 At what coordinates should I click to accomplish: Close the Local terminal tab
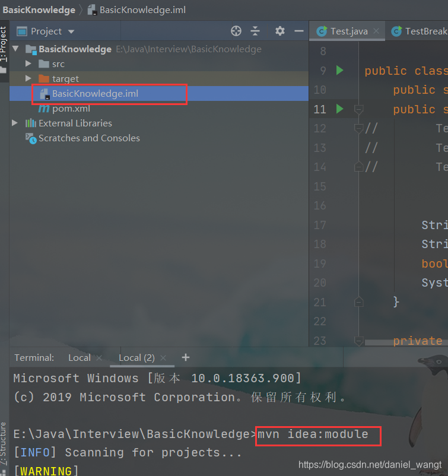click(x=99, y=358)
